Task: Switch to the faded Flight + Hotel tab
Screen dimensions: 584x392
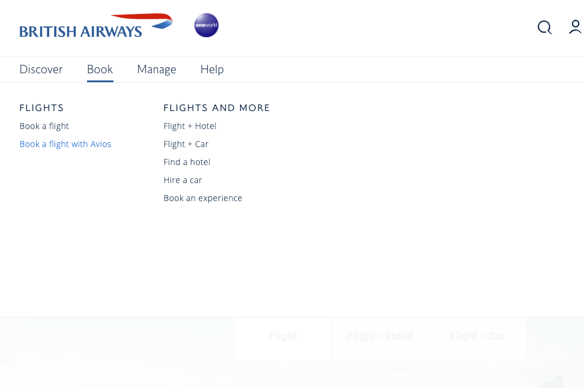Action: pyautogui.click(x=381, y=336)
